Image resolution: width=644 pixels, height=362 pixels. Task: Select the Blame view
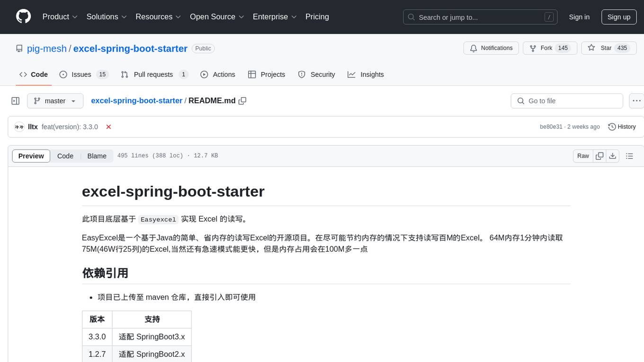point(97,156)
